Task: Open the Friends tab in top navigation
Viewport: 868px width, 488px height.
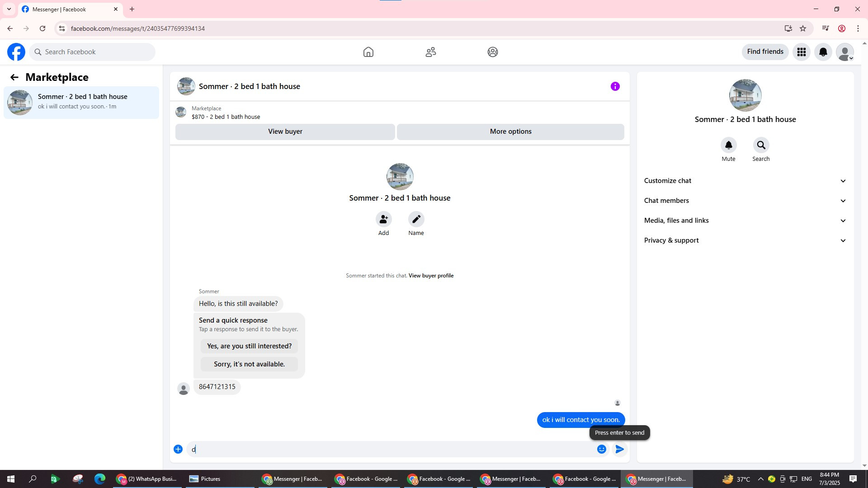Action: coord(430,52)
